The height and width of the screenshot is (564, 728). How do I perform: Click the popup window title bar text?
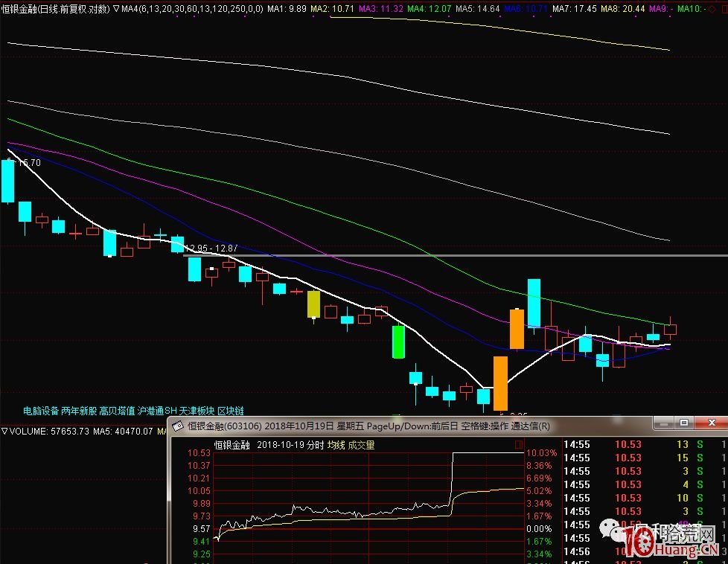click(368, 426)
